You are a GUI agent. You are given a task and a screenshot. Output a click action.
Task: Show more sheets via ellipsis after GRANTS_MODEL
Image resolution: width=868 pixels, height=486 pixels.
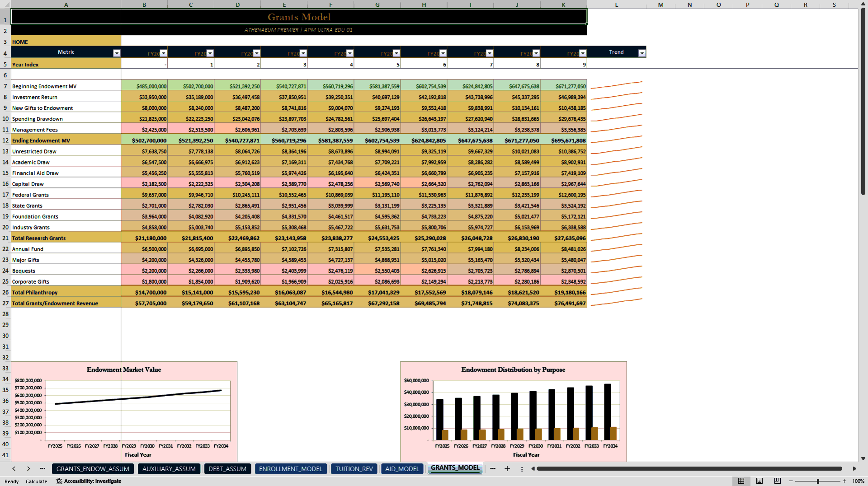(x=493, y=469)
